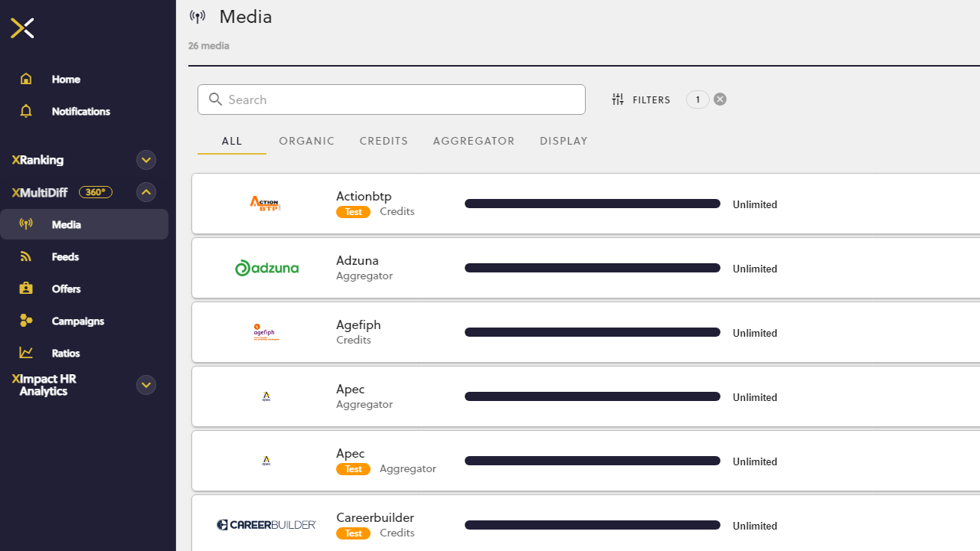Collapse the XMultiDiff section
The height and width of the screenshot is (551, 980).
coord(145,192)
